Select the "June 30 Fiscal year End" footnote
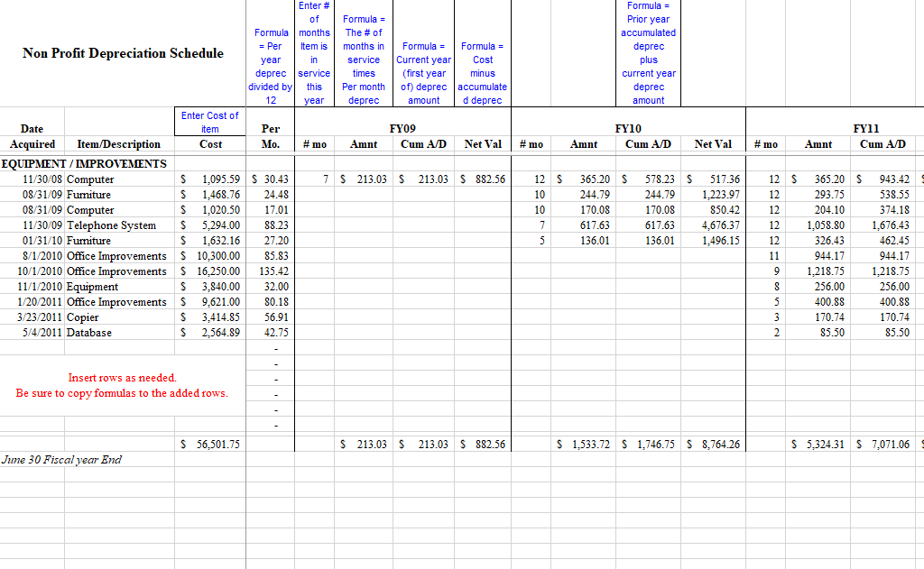Screen dimensions: 924x569 [x=61, y=460]
